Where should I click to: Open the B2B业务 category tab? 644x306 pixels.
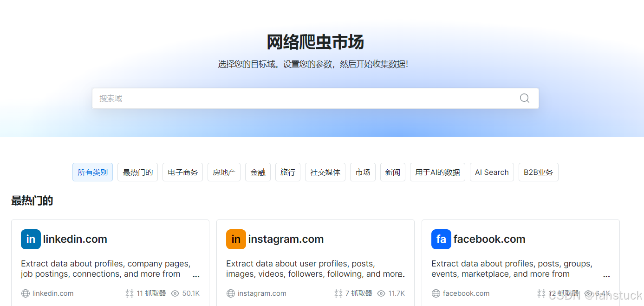(x=539, y=172)
